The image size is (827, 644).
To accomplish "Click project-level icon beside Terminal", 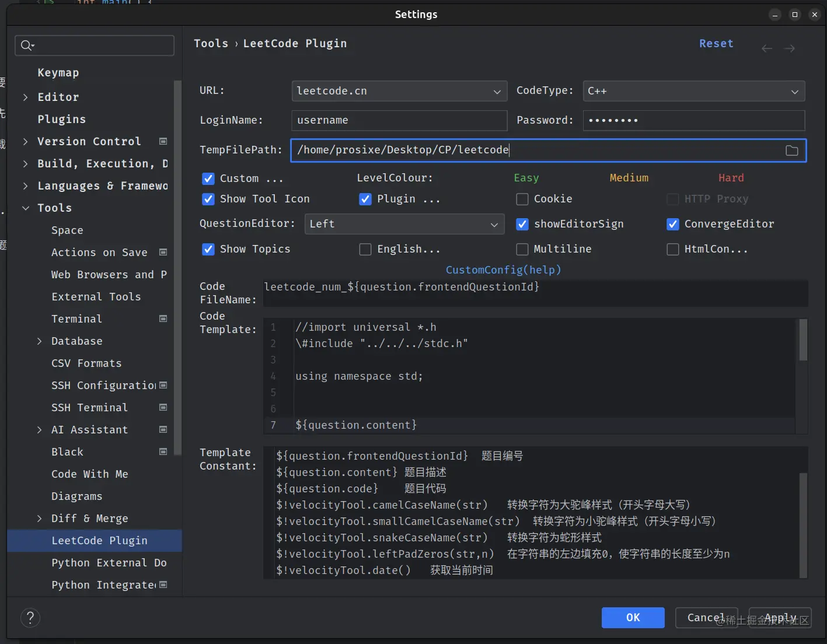I will pyautogui.click(x=163, y=318).
